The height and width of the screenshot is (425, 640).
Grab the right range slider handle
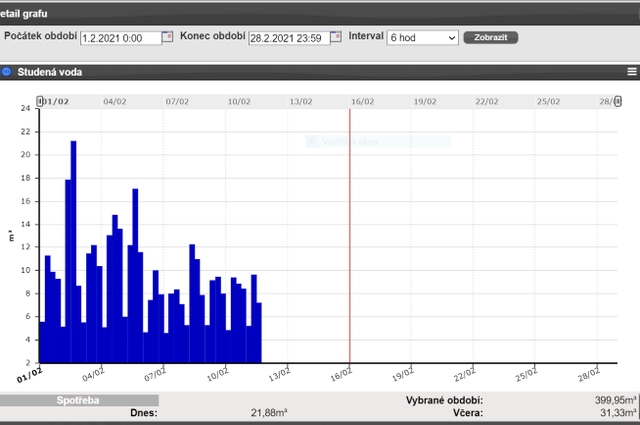618,101
